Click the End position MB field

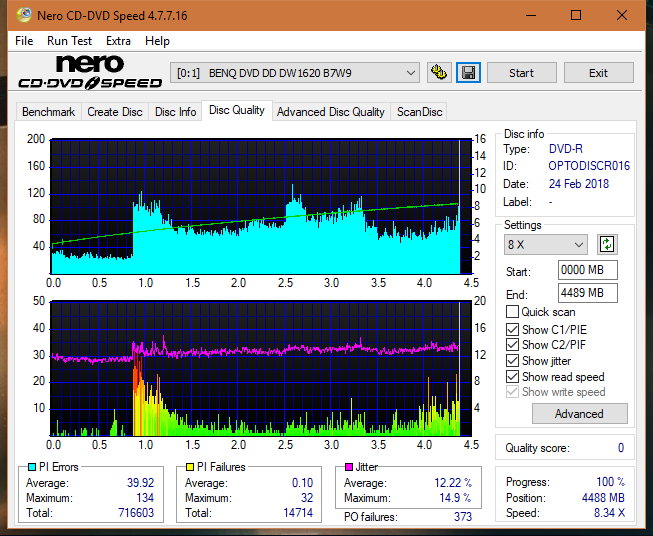point(587,293)
